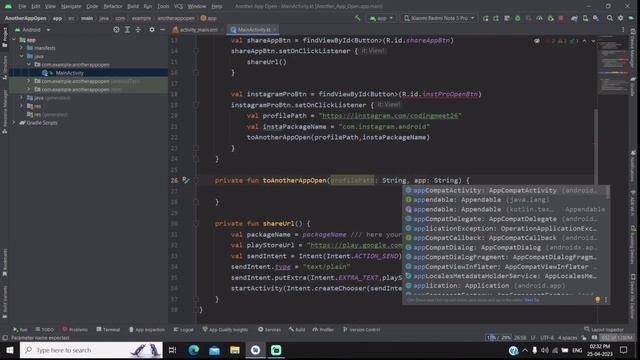Screen dimensions: 640x360
Task: Click Expand All icon in Project panel
Action: click(127, 30)
